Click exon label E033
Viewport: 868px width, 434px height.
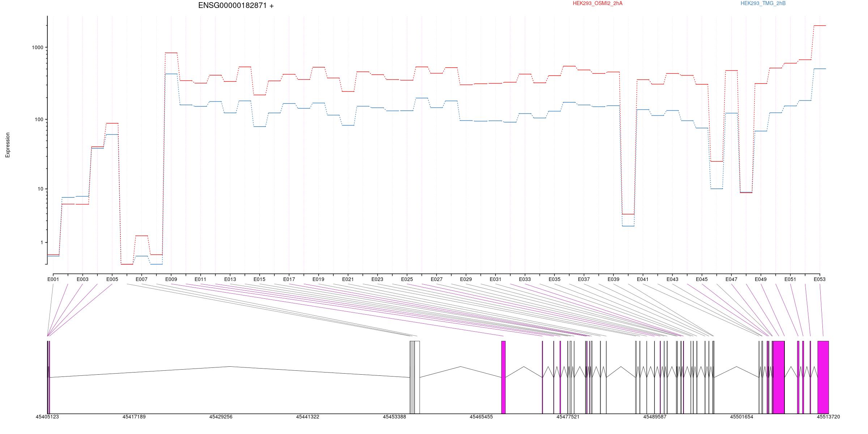point(525,279)
